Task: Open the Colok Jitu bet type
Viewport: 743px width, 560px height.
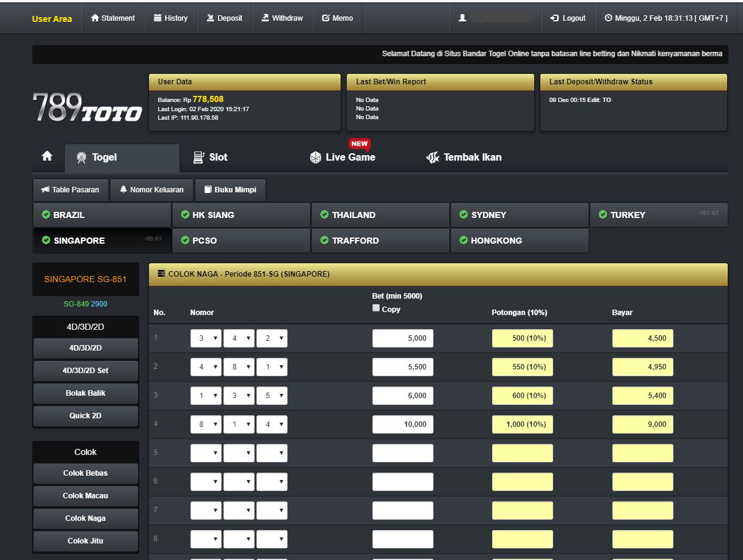Action: (x=85, y=541)
